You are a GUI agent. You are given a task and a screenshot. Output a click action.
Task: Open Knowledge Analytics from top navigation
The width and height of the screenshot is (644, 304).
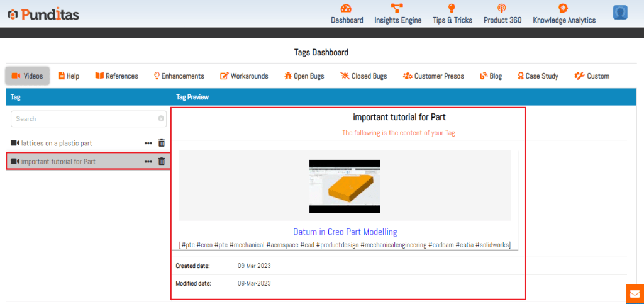pyautogui.click(x=563, y=20)
